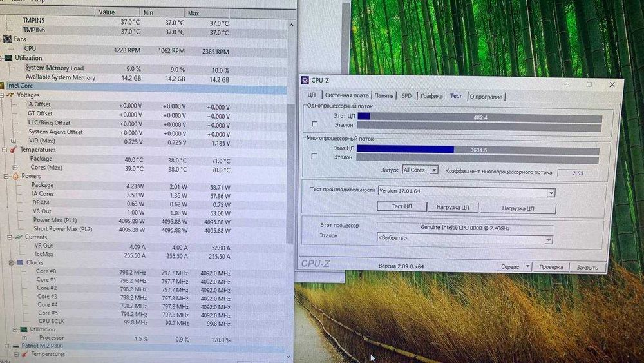Open the Тест tab

[x=456, y=96]
